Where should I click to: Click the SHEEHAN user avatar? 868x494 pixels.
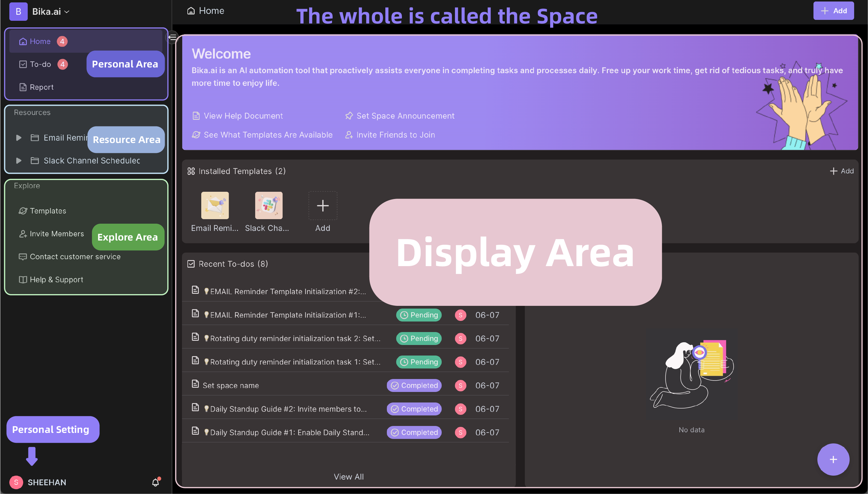16,482
